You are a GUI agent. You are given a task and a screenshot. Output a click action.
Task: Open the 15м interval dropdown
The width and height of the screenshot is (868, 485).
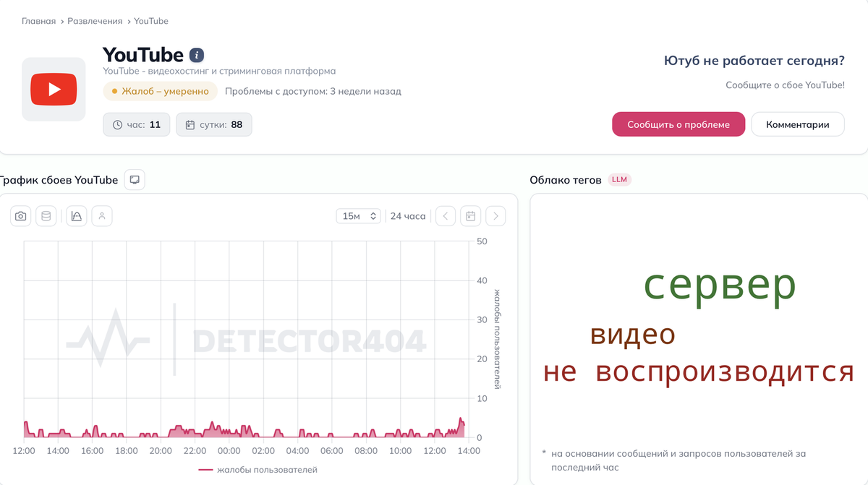(x=359, y=216)
